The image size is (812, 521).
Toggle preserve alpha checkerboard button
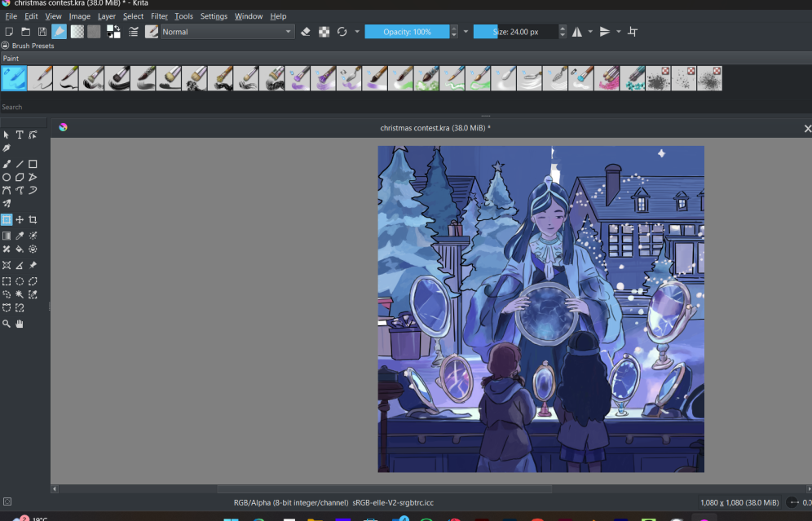coord(324,32)
